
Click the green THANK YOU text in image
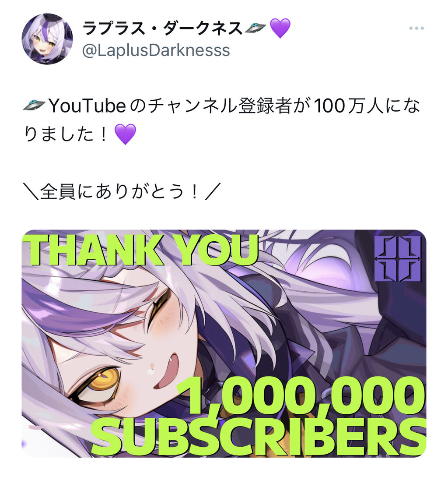[x=141, y=250]
